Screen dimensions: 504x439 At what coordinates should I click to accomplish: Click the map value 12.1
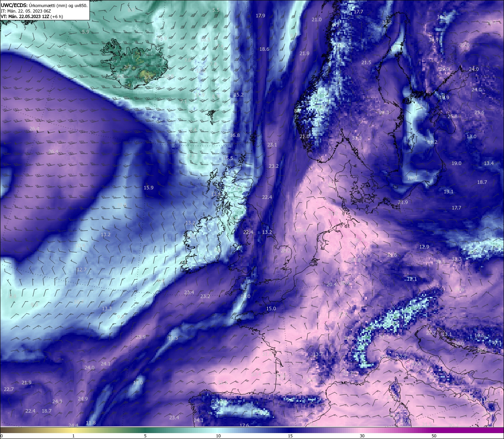pos(412,279)
